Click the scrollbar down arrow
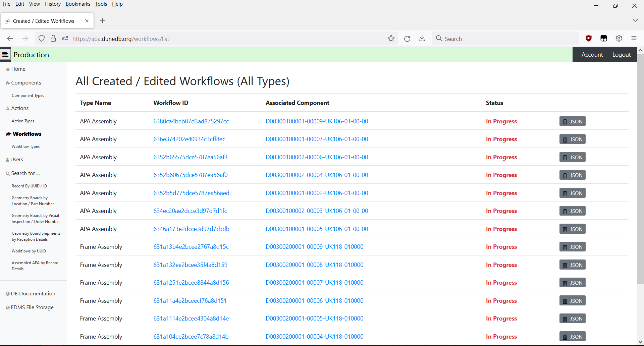Image resolution: width=644 pixels, height=346 pixels. 640,342
